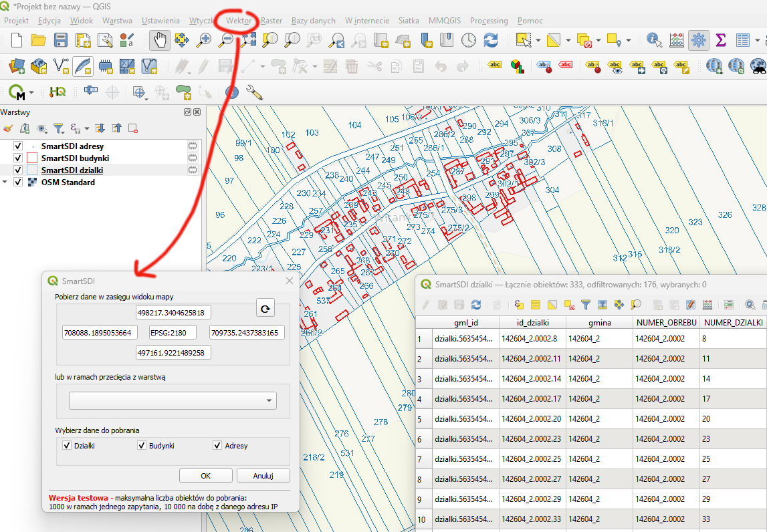Uncheck the Działki checkbox in SmartSDI dialog

point(67,446)
